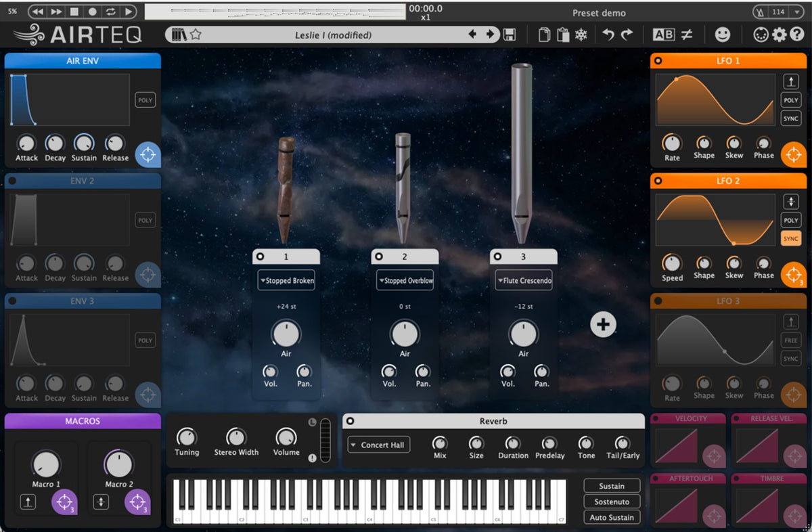
Task: Start playback with the play button
Action: 129,12
